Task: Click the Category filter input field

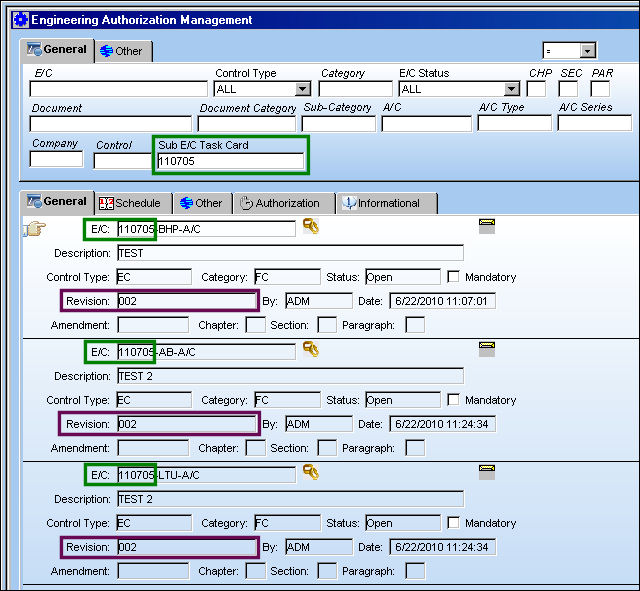Action: tap(356, 89)
